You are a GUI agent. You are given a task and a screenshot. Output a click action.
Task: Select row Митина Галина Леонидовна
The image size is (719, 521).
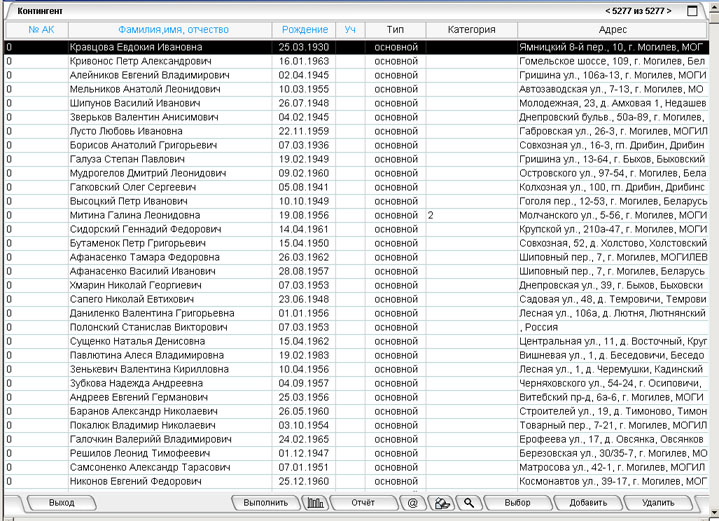(356, 215)
